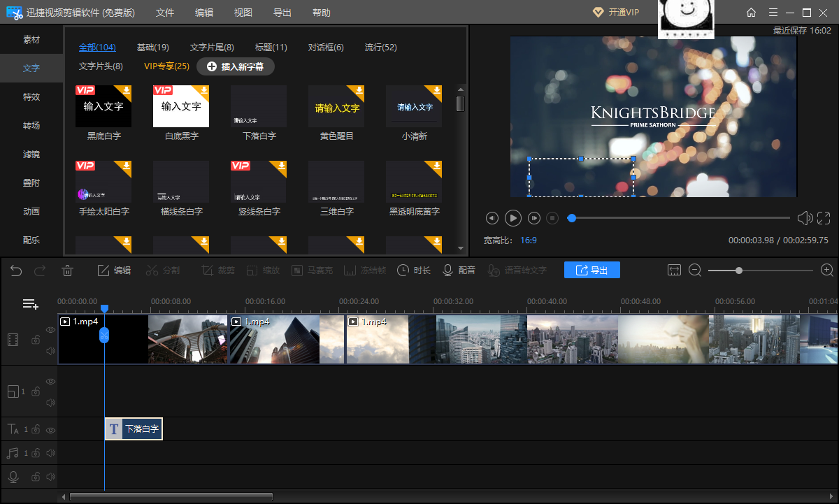Click the preview progress slider handle
839x504 pixels.
tap(572, 218)
